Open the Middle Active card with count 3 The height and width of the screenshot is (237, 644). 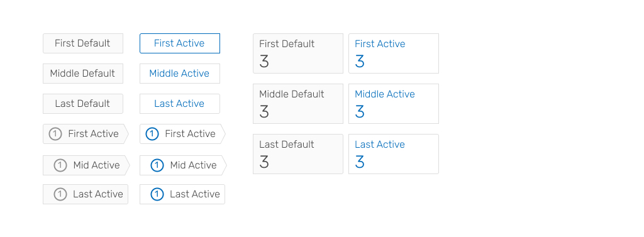pos(394,104)
